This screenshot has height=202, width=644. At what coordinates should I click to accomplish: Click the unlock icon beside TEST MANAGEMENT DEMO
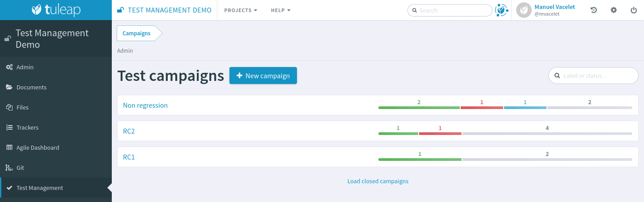pos(120,10)
